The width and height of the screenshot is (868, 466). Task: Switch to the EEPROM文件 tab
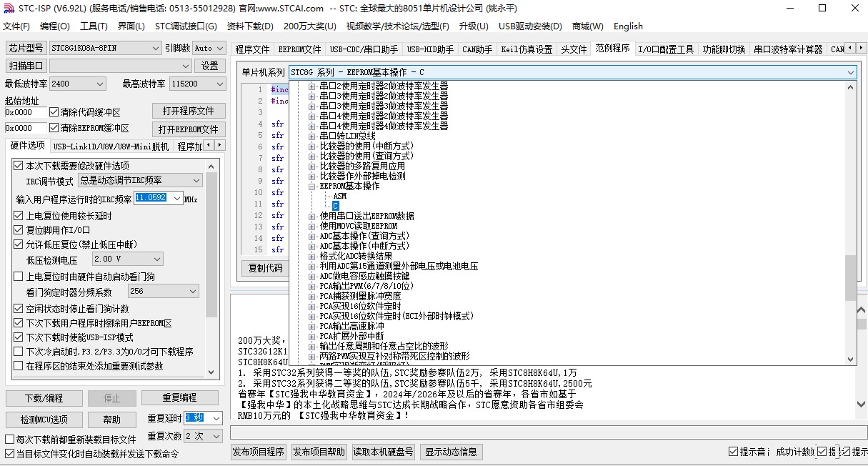(299, 49)
